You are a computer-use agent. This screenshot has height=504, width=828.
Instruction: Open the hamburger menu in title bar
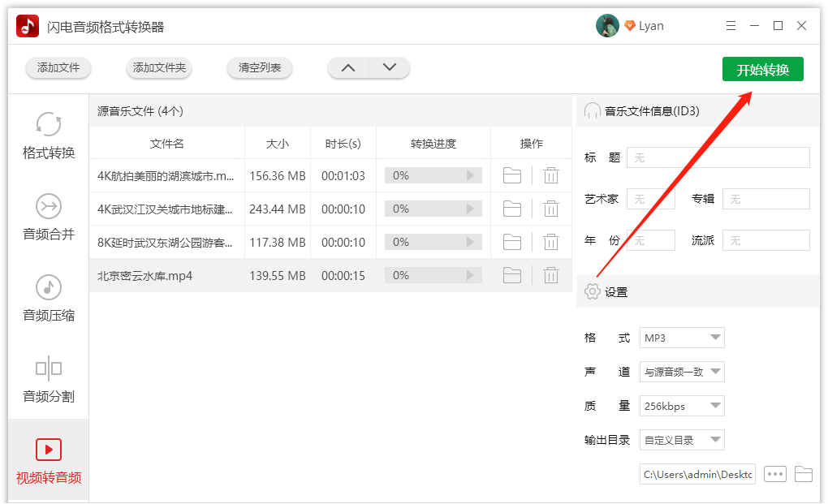731,26
